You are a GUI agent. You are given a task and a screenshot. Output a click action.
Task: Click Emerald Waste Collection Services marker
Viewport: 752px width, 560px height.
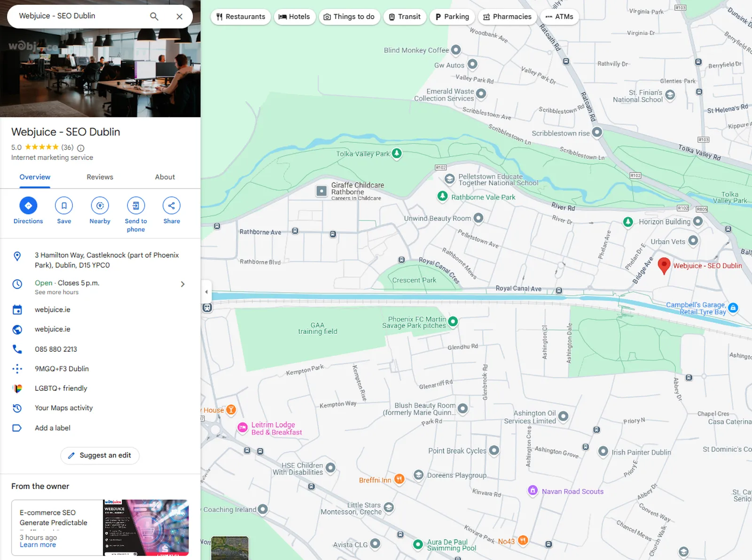tap(481, 94)
